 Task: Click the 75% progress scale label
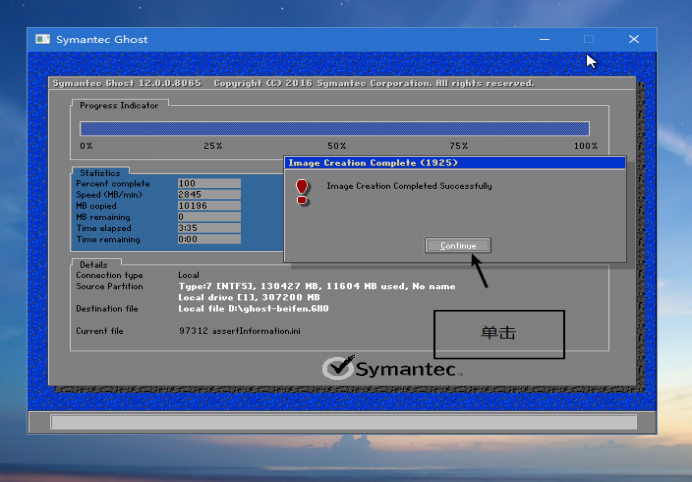click(x=459, y=146)
